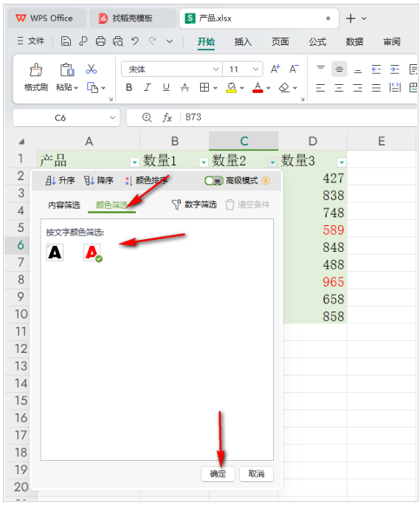Click the strikethrough icon

(x=185, y=87)
